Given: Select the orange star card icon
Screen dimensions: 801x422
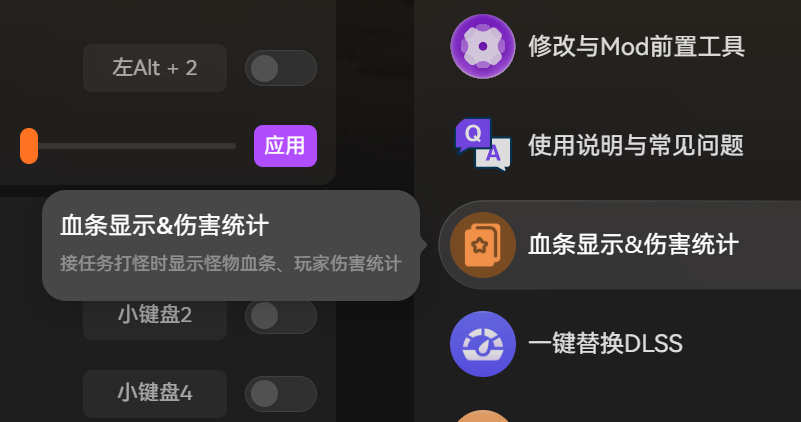Looking at the screenshot, I should click(x=483, y=245).
